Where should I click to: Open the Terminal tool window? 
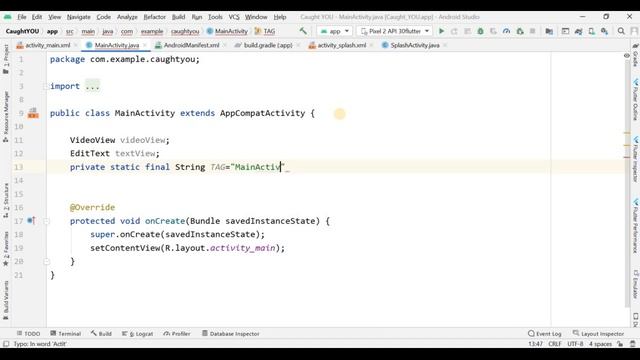point(65,333)
